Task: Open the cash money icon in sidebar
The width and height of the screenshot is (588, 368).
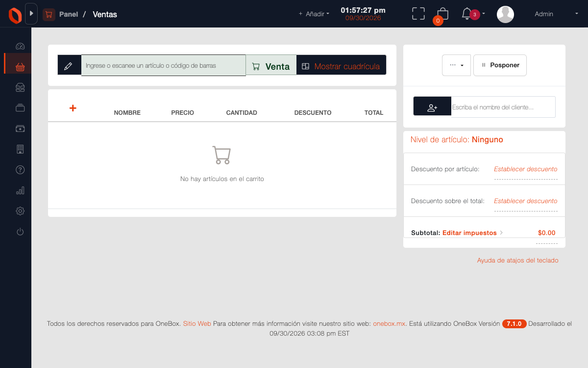Action: [x=20, y=129]
